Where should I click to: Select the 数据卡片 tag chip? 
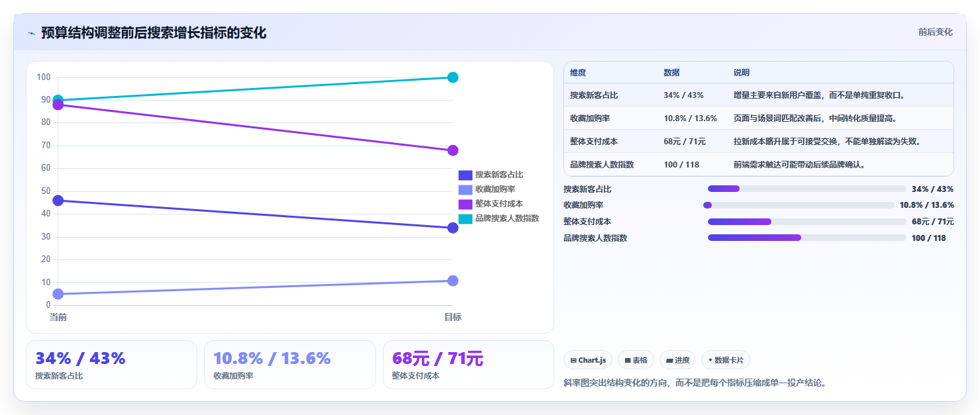click(x=725, y=360)
